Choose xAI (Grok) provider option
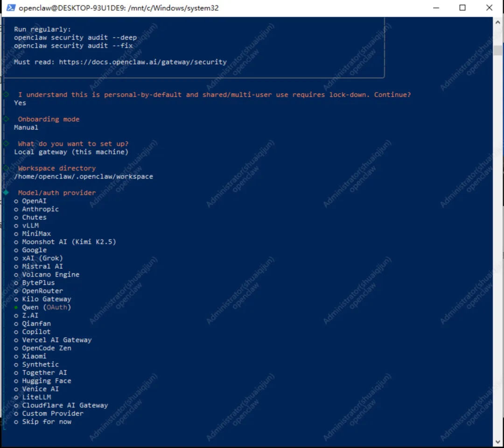Viewport: 504px width, 448px height. (39, 258)
